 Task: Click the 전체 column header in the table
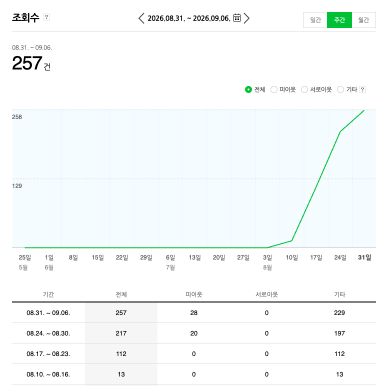tap(121, 294)
